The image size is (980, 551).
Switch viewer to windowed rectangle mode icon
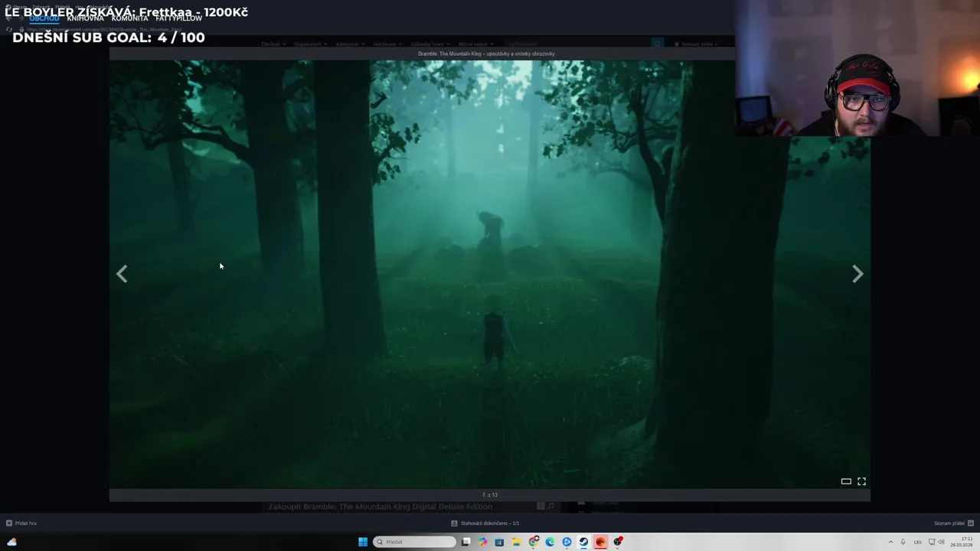click(846, 481)
